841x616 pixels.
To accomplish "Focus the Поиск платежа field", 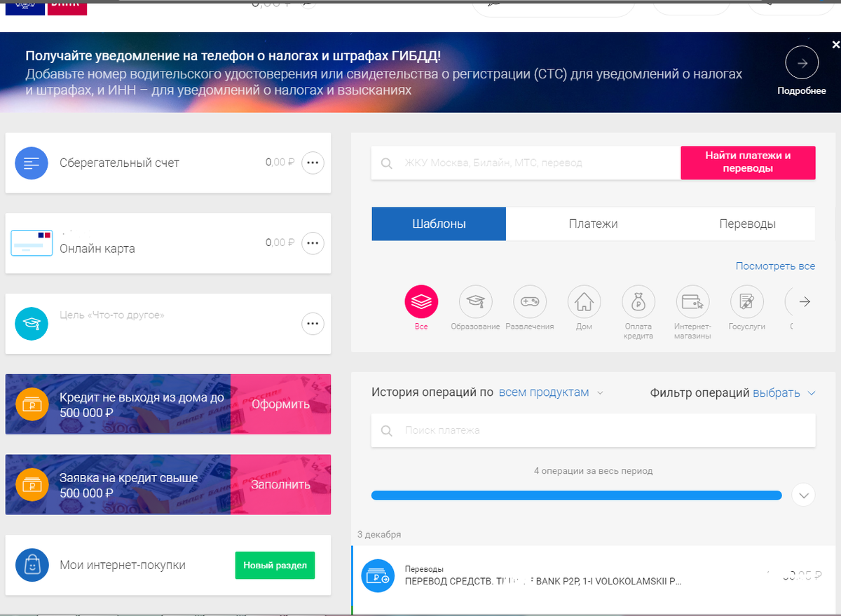I will tap(593, 430).
